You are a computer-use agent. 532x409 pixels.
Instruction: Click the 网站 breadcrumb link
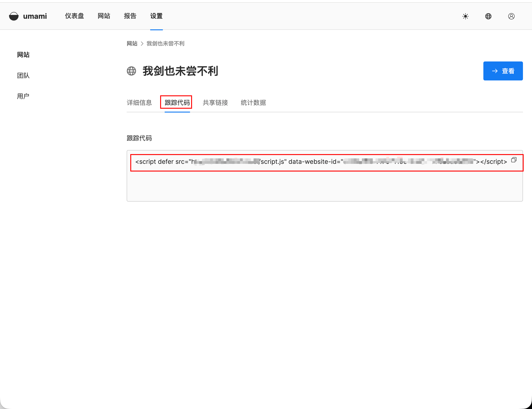coord(132,44)
